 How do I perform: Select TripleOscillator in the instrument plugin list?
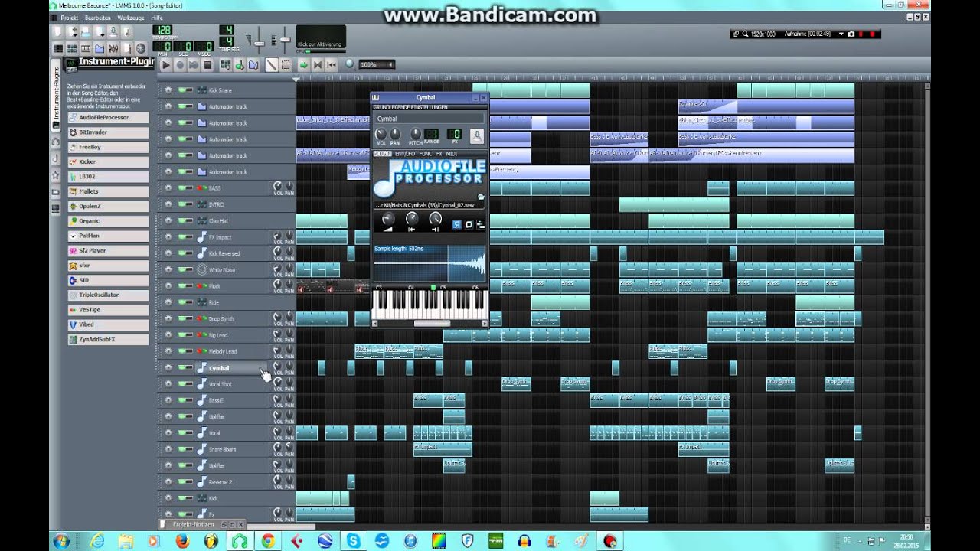tap(107, 295)
